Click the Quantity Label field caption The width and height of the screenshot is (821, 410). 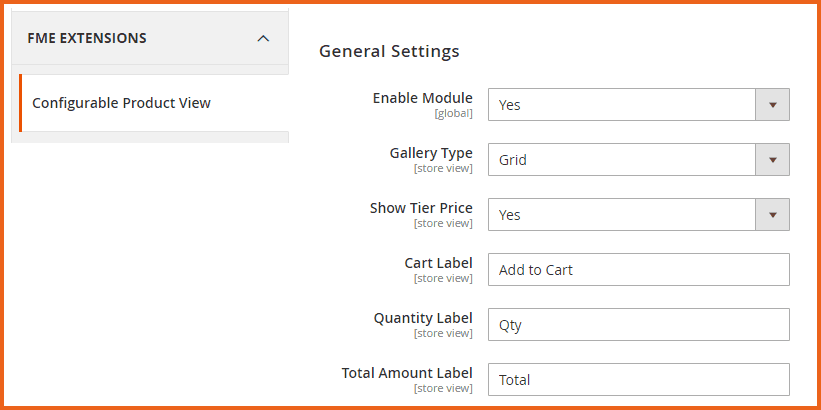click(x=423, y=318)
